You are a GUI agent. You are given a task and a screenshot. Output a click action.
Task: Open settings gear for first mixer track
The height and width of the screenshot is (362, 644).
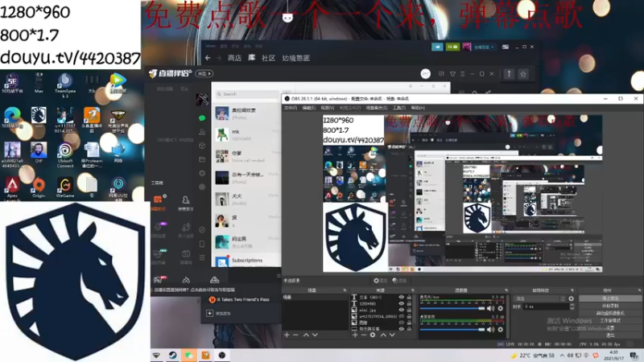[500, 308]
